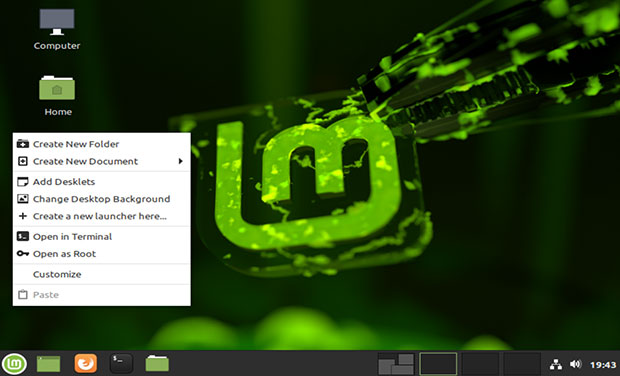Click the plus icon beside Create a new launcher
The height and width of the screenshot is (376, 620).
point(23,216)
